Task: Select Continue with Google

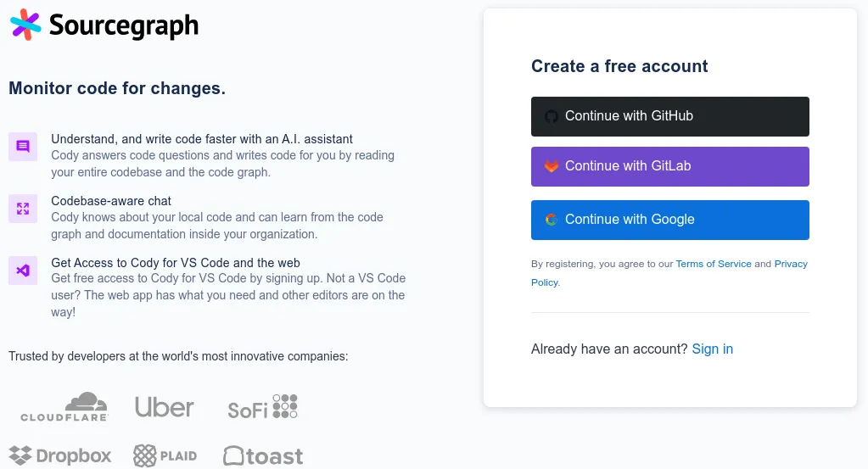Action: [669, 221]
